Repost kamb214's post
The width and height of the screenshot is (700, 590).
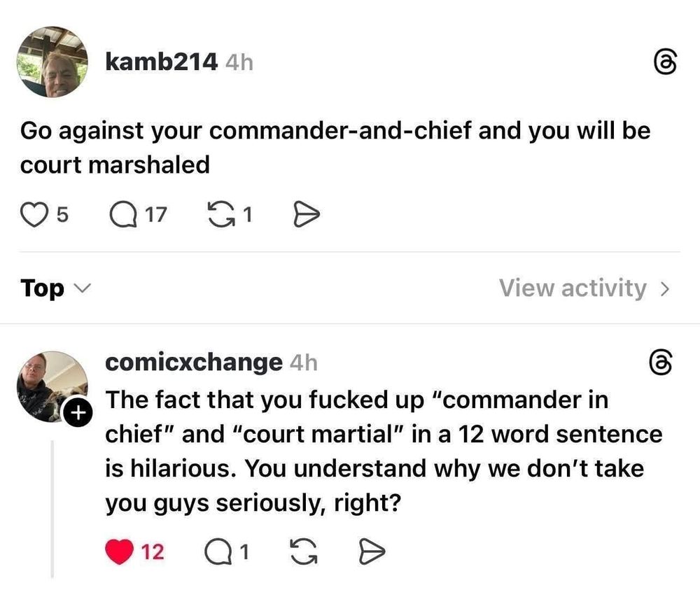pyautogui.click(x=221, y=215)
